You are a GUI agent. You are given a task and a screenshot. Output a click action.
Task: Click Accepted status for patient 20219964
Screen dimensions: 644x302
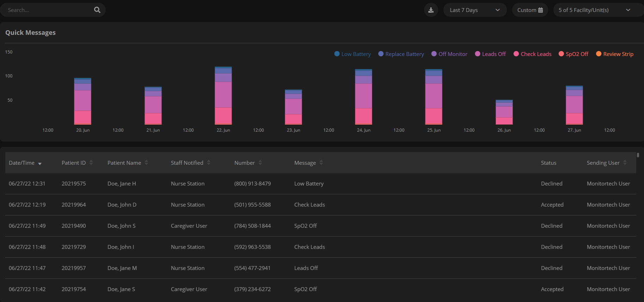click(x=552, y=205)
